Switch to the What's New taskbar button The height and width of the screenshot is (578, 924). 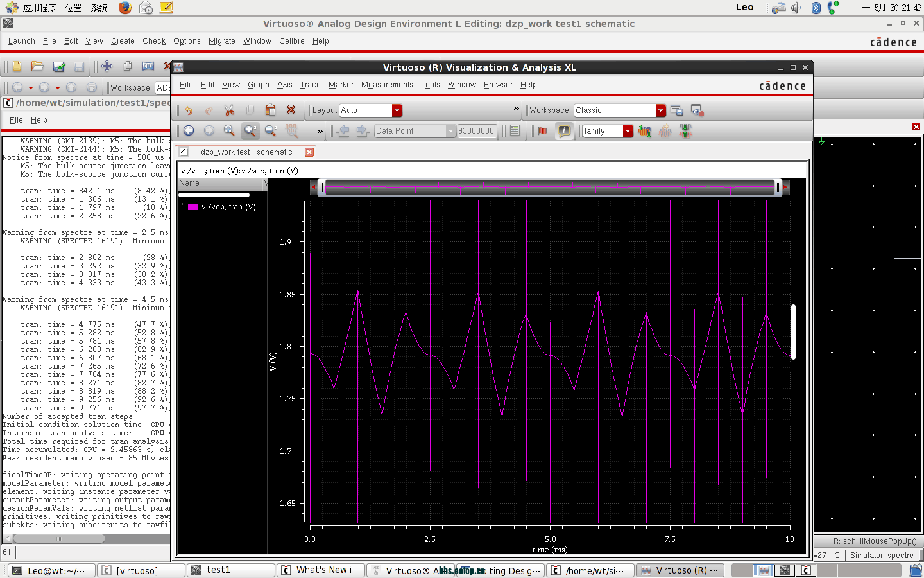tap(321, 570)
